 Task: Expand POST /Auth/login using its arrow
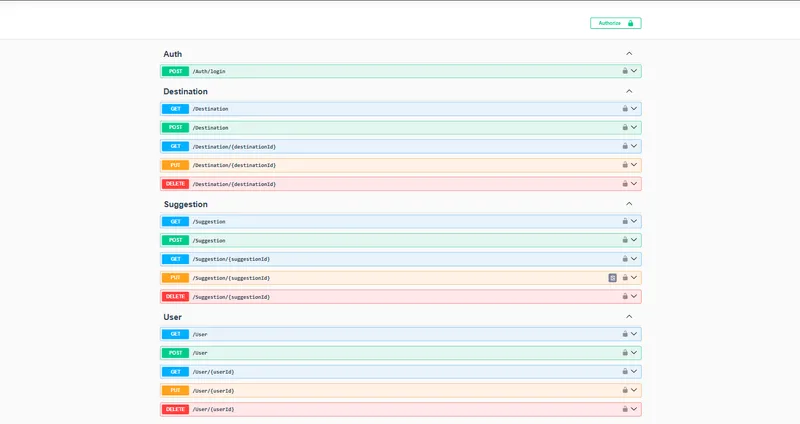634,71
